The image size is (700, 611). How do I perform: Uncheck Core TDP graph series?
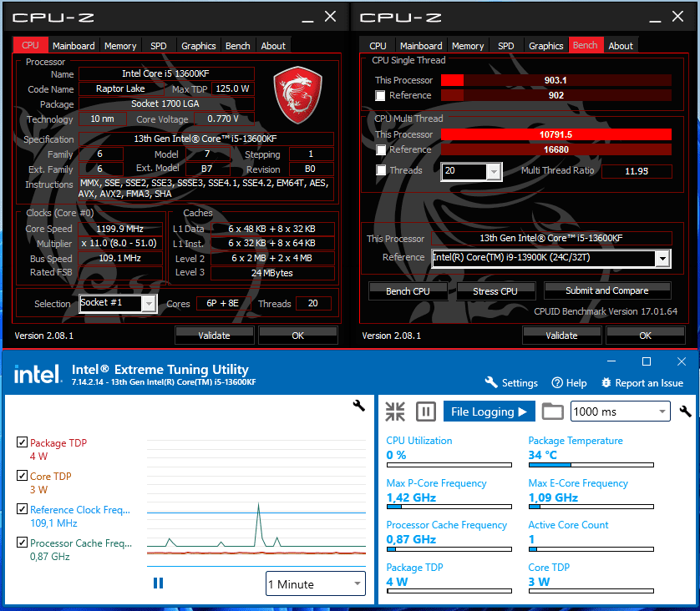tap(22, 476)
